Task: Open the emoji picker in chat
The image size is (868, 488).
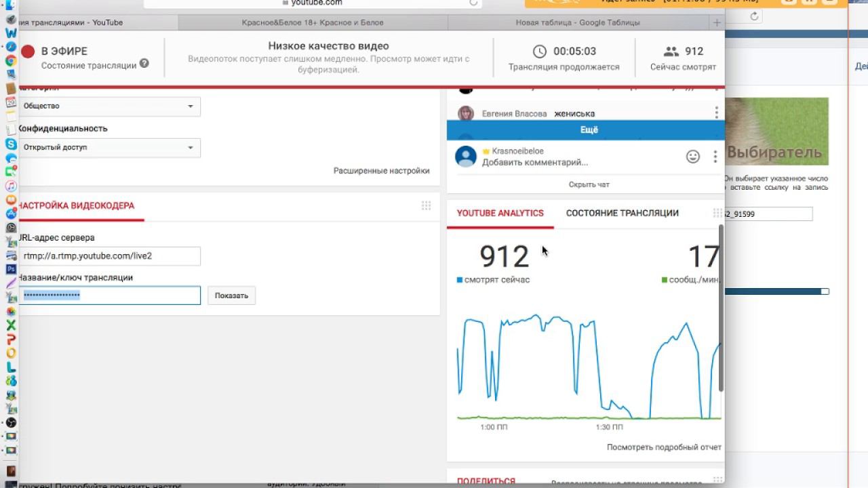Action: click(x=692, y=157)
